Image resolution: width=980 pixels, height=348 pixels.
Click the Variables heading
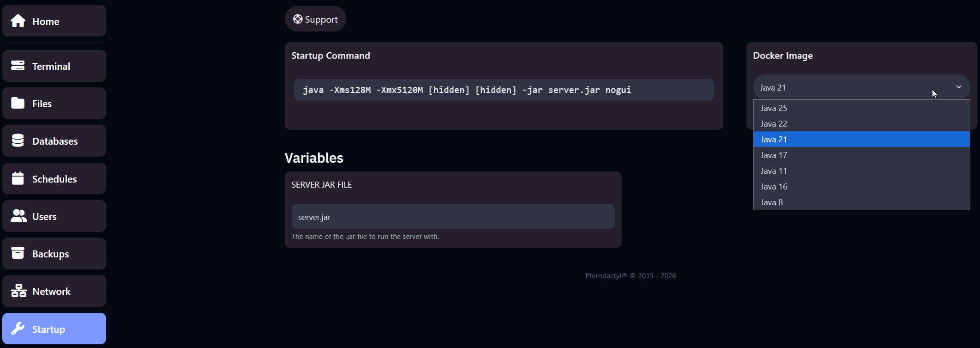coord(314,158)
